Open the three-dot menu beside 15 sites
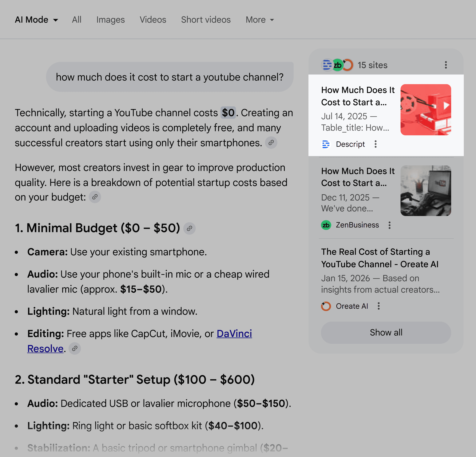The image size is (476, 457). 446,65
